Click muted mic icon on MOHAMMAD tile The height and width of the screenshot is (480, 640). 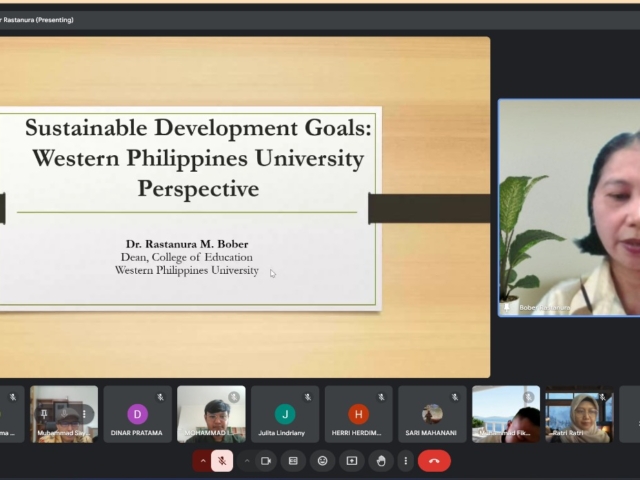234,397
